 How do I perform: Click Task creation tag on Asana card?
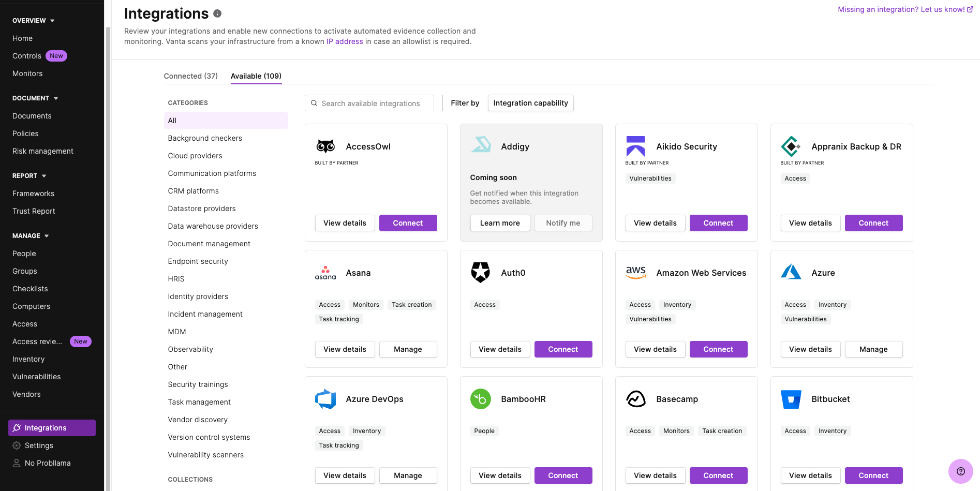pyautogui.click(x=412, y=305)
